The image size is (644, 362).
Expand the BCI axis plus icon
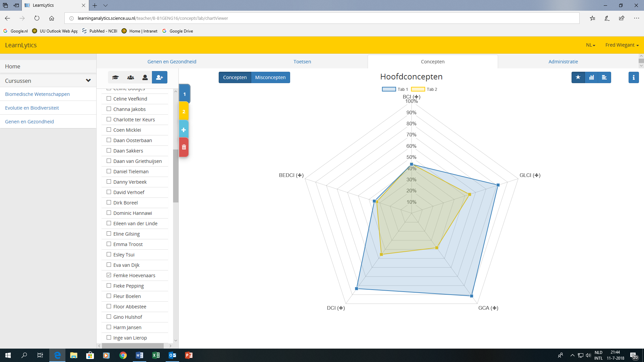416,97
